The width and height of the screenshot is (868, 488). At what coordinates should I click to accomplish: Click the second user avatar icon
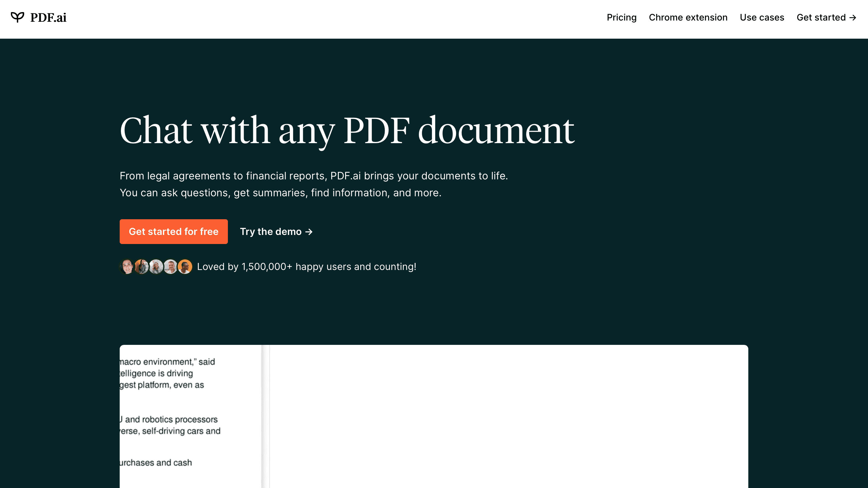pos(141,266)
